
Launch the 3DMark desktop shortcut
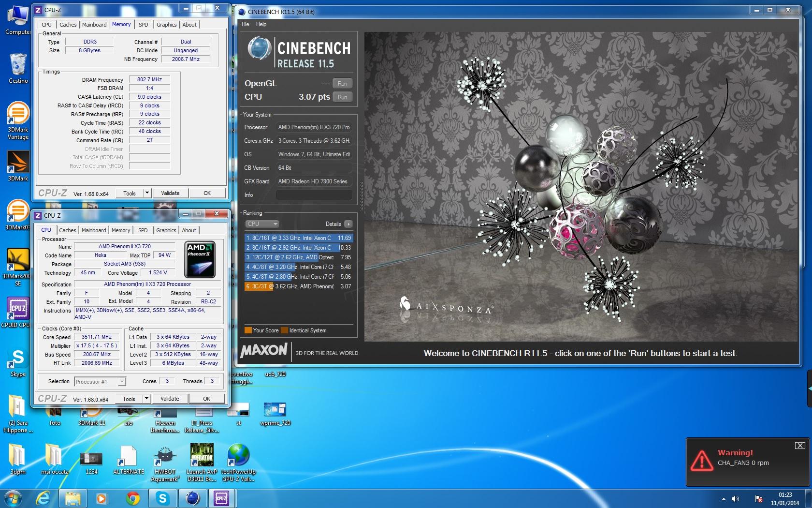[x=18, y=166]
